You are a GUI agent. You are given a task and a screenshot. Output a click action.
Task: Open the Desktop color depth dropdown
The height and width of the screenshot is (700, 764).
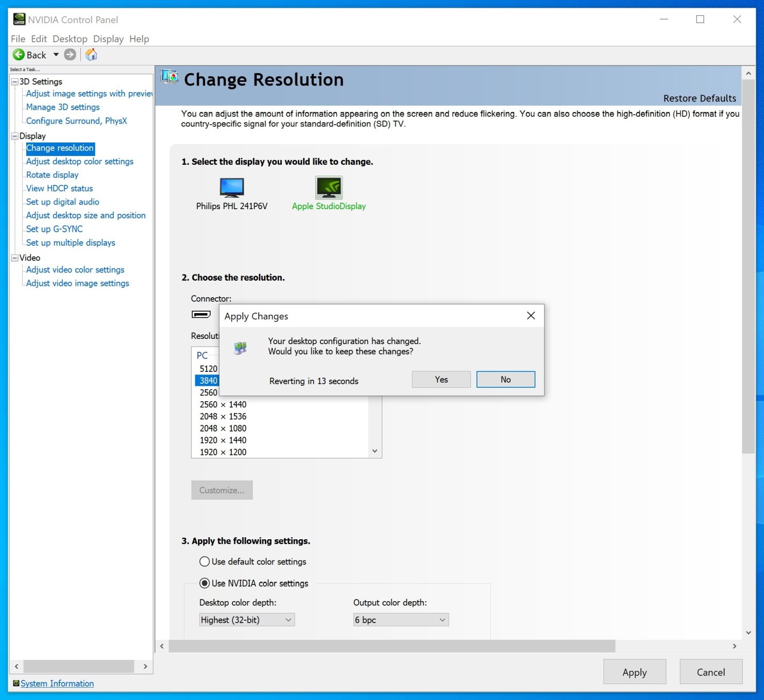point(247,620)
